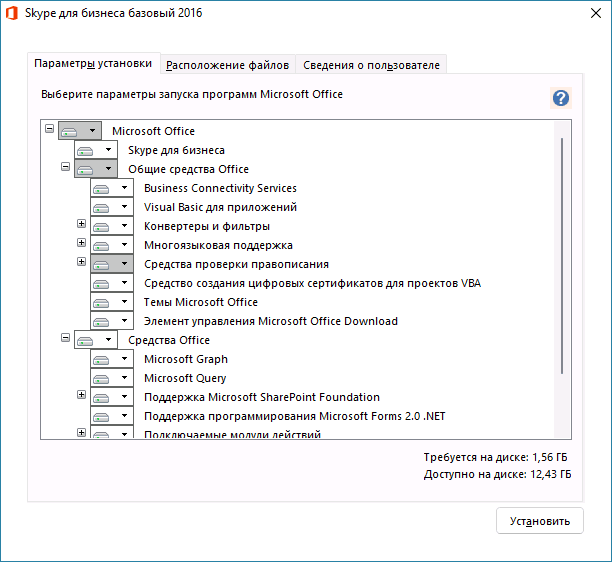Select Многоязыковая поддержка label
Image resolution: width=612 pixels, height=562 pixels.
(x=218, y=245)
